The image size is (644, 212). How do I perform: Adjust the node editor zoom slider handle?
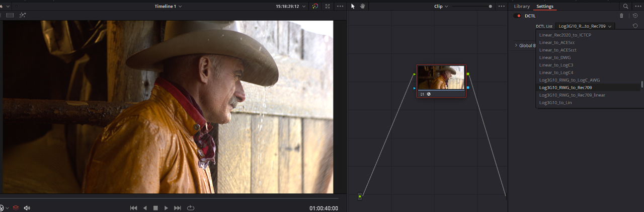491,6
